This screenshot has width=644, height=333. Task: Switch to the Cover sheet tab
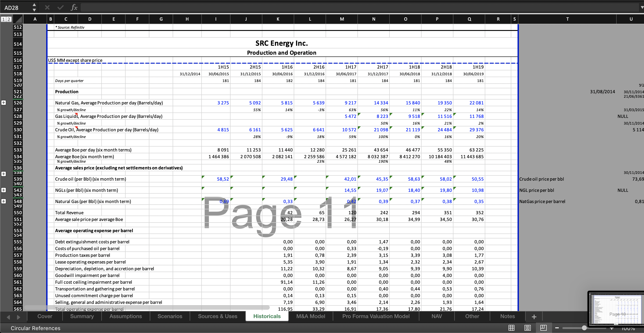click(45, 316)
